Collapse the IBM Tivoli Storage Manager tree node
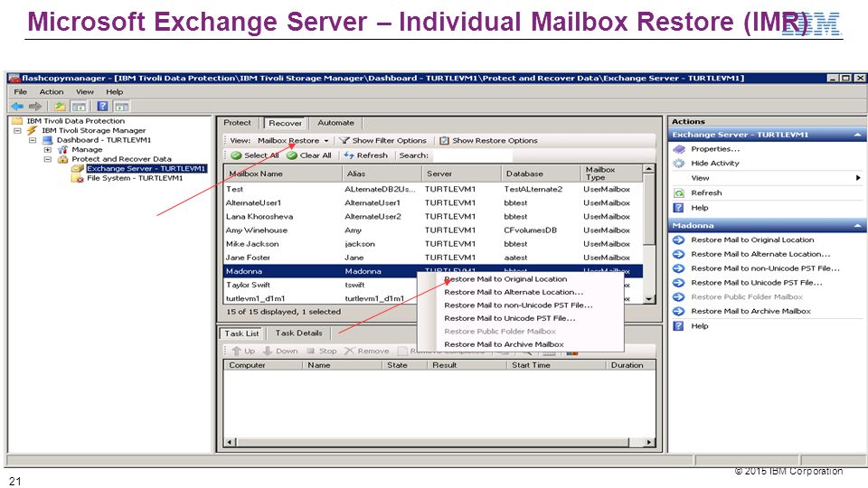Image resolution: width=868 pixels, height=488 pixels. coord(18,130)
